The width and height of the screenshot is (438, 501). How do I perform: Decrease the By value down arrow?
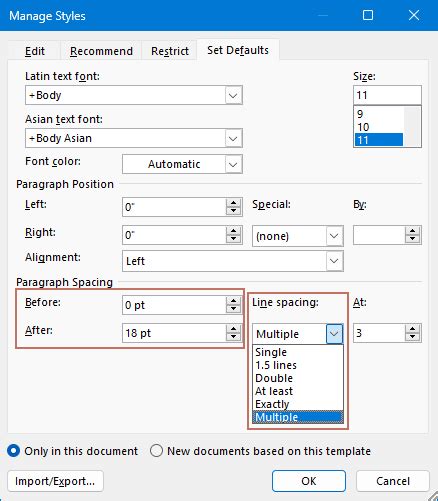pyautogui.click(x=413, y=239)
